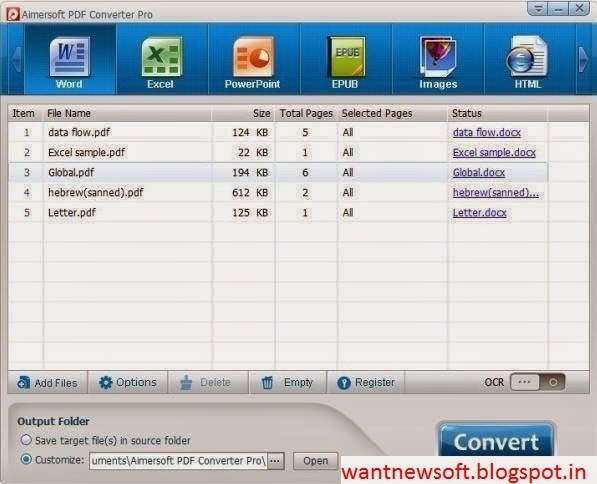
Task: Click the 194 KB size cell
Action: [244, 173]
